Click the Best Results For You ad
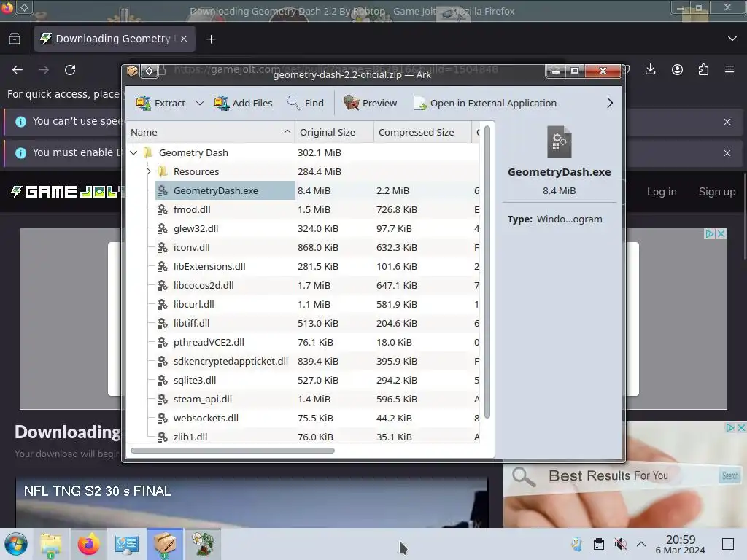 tap(624, 475)
